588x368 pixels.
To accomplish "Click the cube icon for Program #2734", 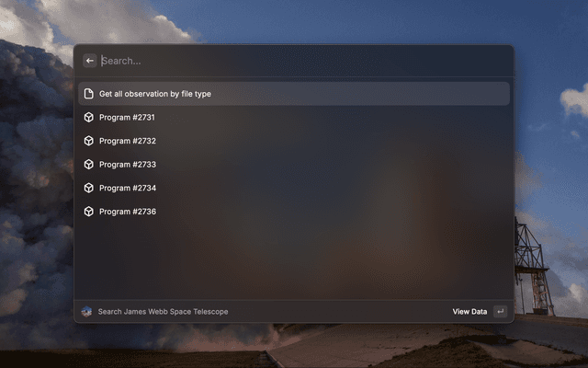I will point(88,188).
